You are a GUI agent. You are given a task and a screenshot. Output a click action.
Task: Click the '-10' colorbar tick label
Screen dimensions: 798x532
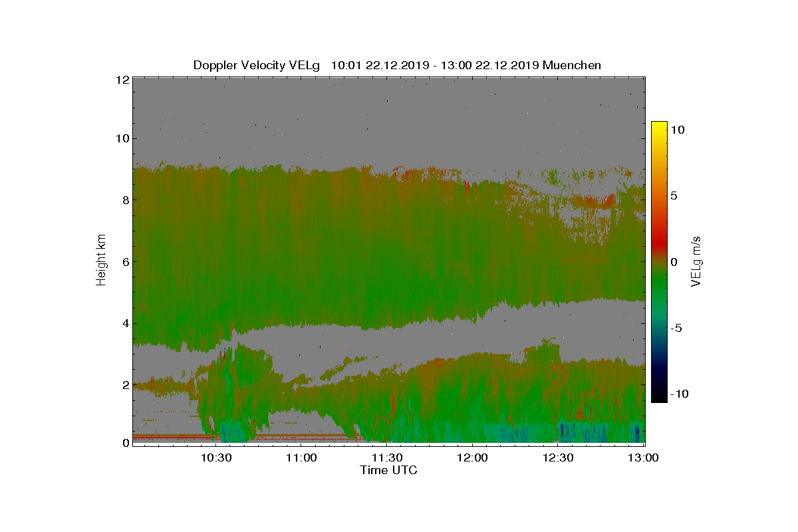680,394
